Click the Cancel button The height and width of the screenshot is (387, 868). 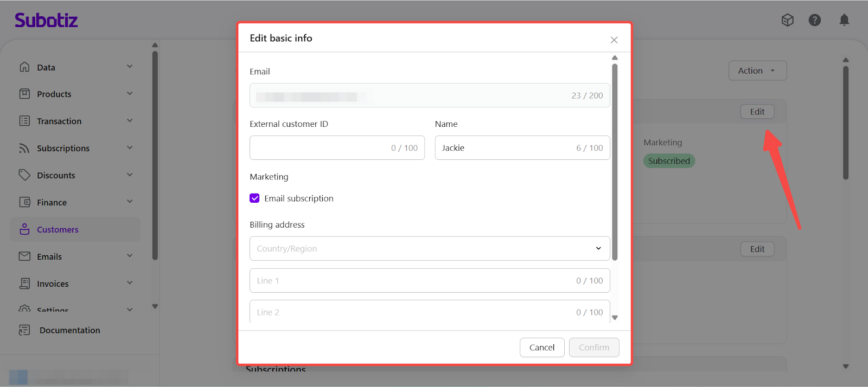[x=541, y=347]
